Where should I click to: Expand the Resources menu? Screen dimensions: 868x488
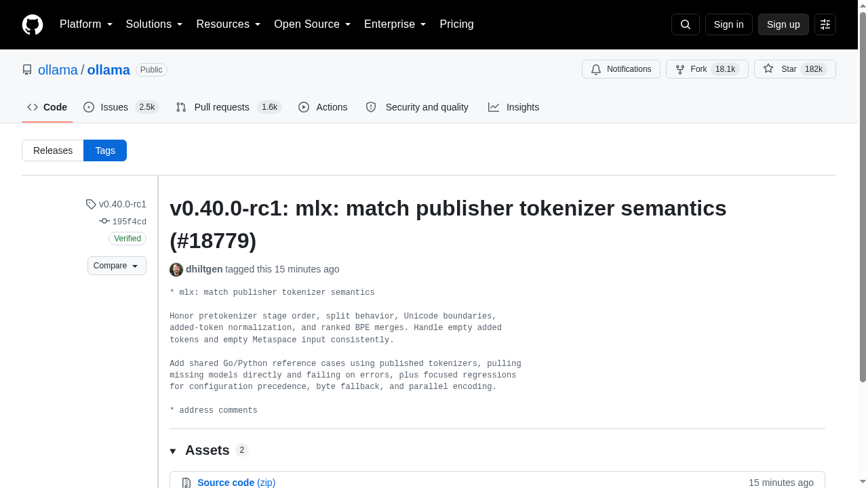click(x=229, y=24)
